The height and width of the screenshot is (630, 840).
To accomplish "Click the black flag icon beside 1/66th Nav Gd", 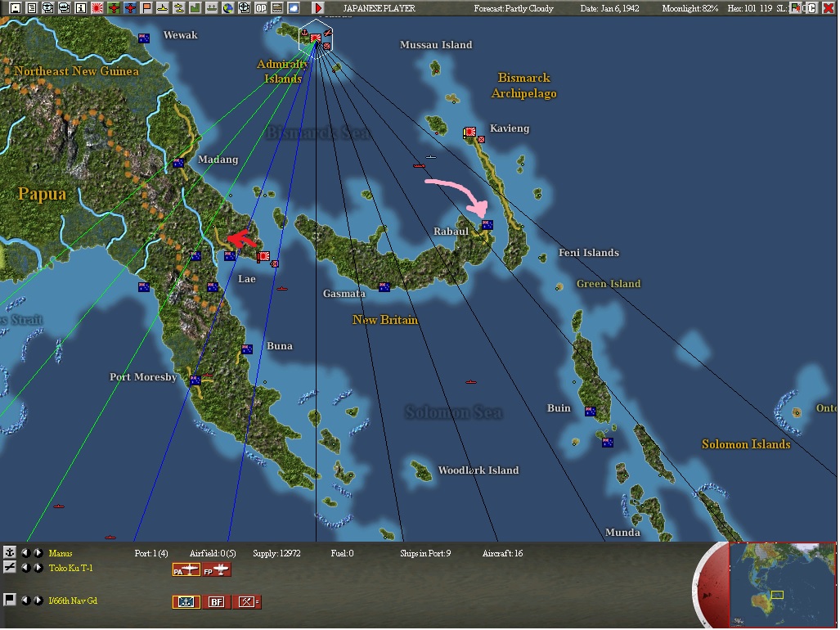I will point(9,600).
